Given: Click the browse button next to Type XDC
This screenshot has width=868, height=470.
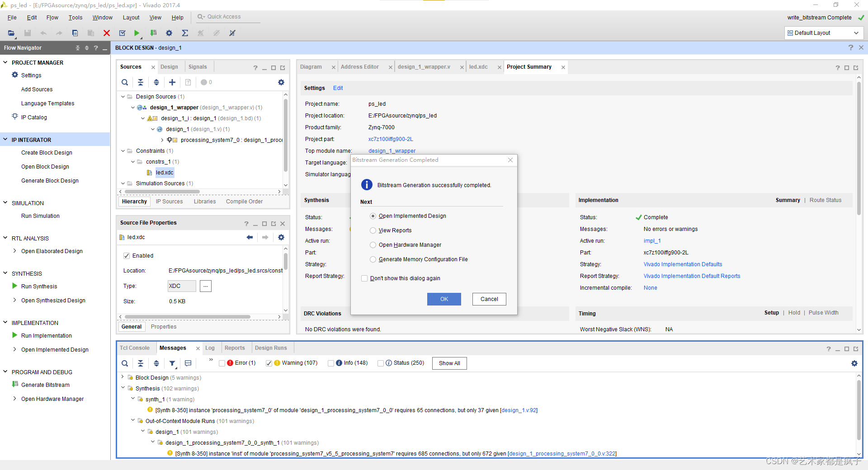Looking at the screenshot, I should click(206, 286).
